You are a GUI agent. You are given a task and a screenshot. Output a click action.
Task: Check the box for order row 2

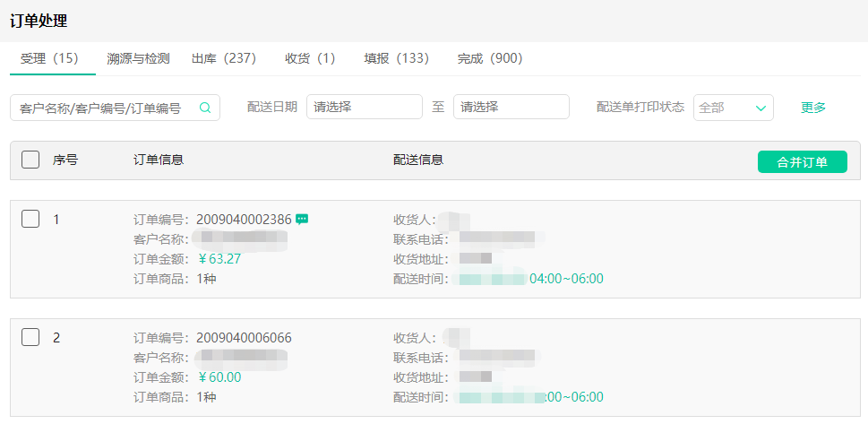click(x=30, y=337)
